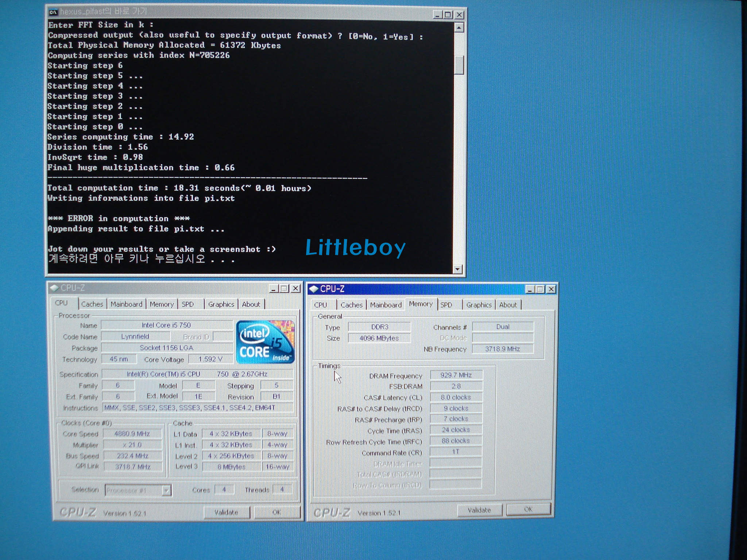Minimize the right CPU-Z Memory window

click(x=530, y=289)
